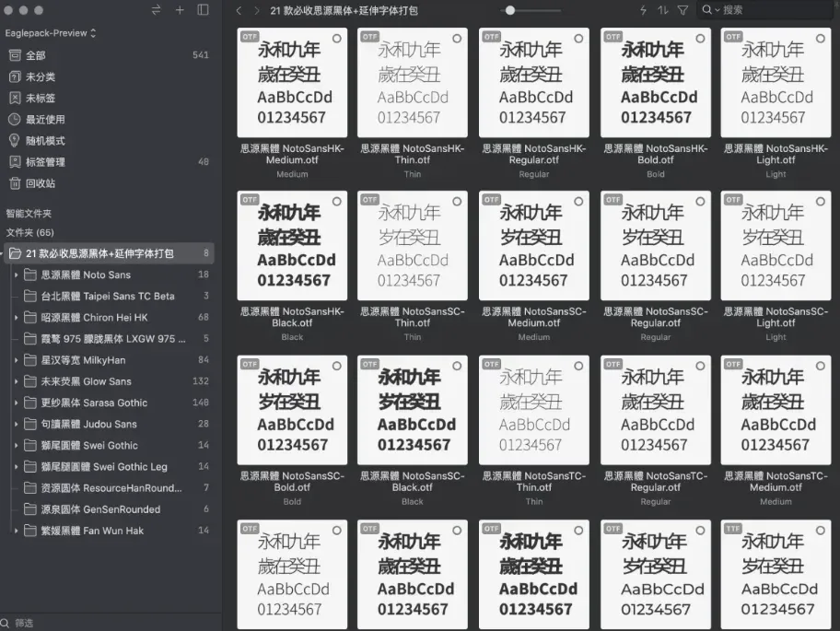The width and height of the screenshot is (840, 631).
Task: Open 随机模式 in the sidebar
Action: point(109,140)
